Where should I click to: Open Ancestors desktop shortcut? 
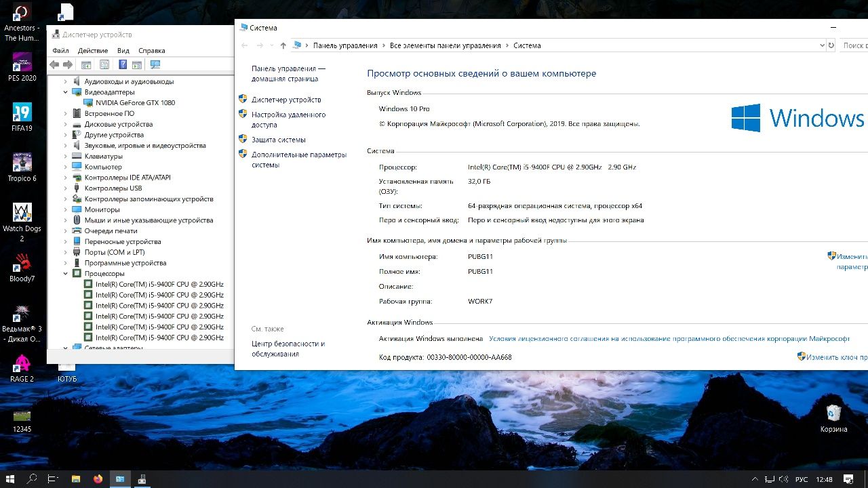[22, 22]
